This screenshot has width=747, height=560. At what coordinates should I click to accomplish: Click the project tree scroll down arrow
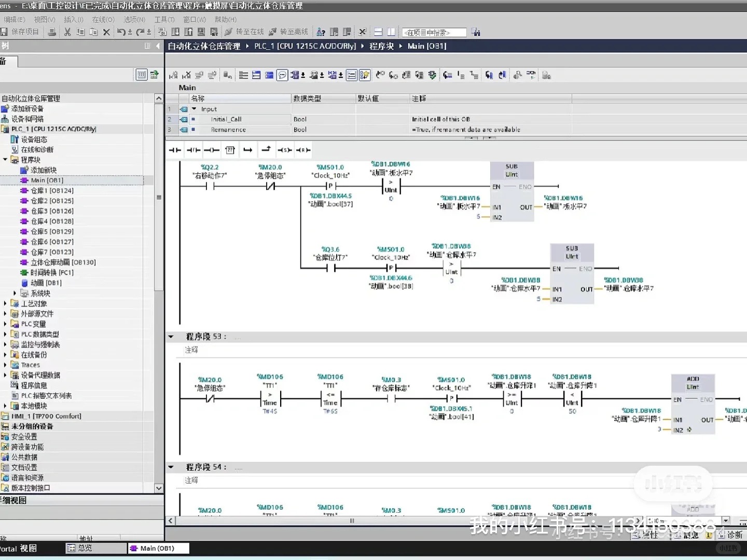159,488
